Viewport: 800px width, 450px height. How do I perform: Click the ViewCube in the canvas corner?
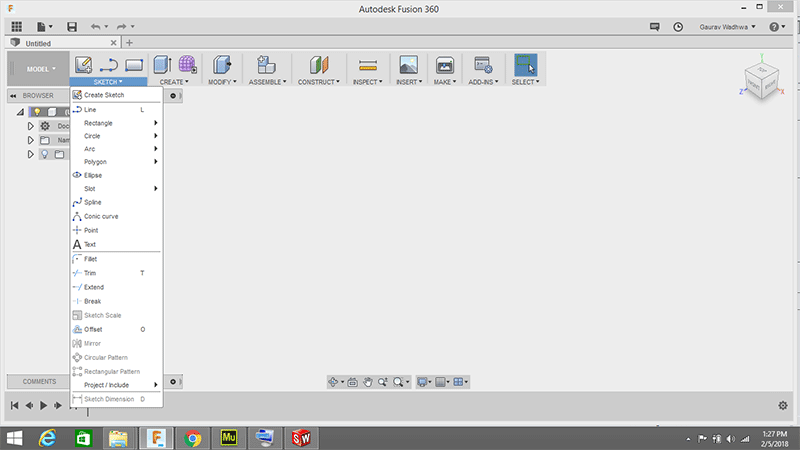point(761,81)
